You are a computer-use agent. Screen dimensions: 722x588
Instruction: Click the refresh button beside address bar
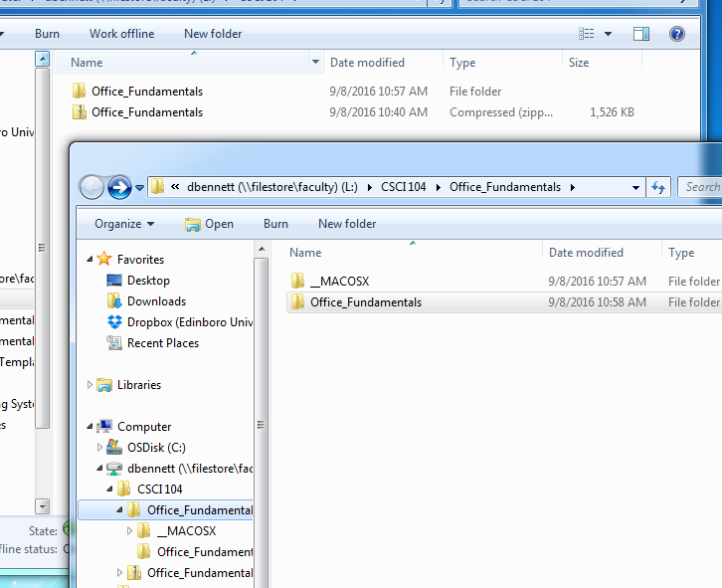point(657,187)
